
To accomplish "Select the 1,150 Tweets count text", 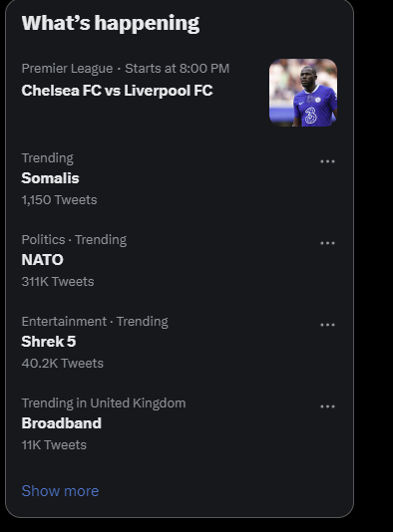I will pyautogui.click(x=59, y=200).
